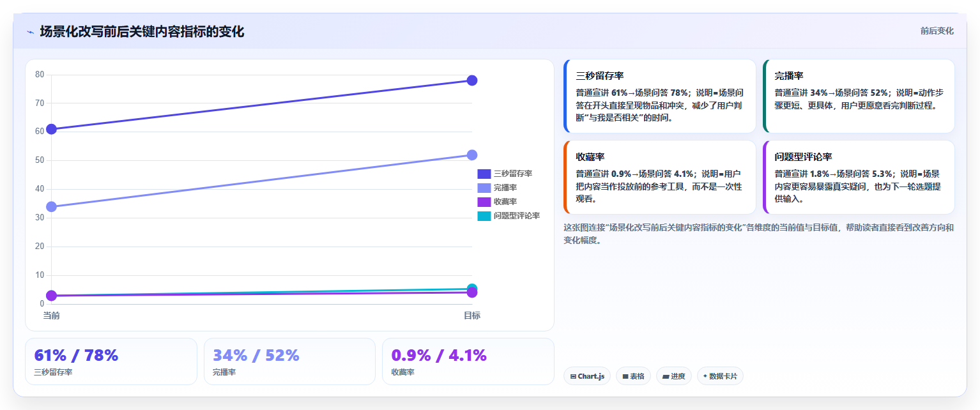Viewport: 980px width, 410px height.
Task: Click the 进度 tag button
Action: 673,376
